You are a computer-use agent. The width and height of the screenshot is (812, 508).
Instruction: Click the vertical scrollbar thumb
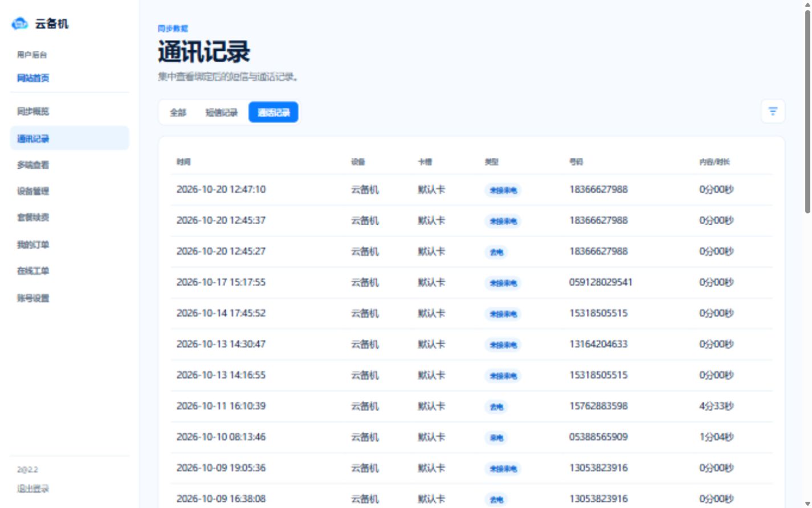point(807,112)
